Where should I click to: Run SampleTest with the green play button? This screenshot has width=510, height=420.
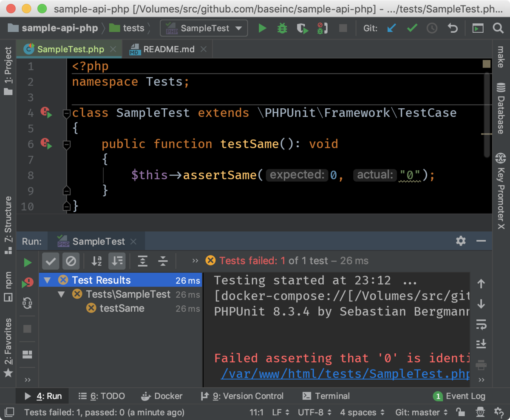(x=262, y=28)
